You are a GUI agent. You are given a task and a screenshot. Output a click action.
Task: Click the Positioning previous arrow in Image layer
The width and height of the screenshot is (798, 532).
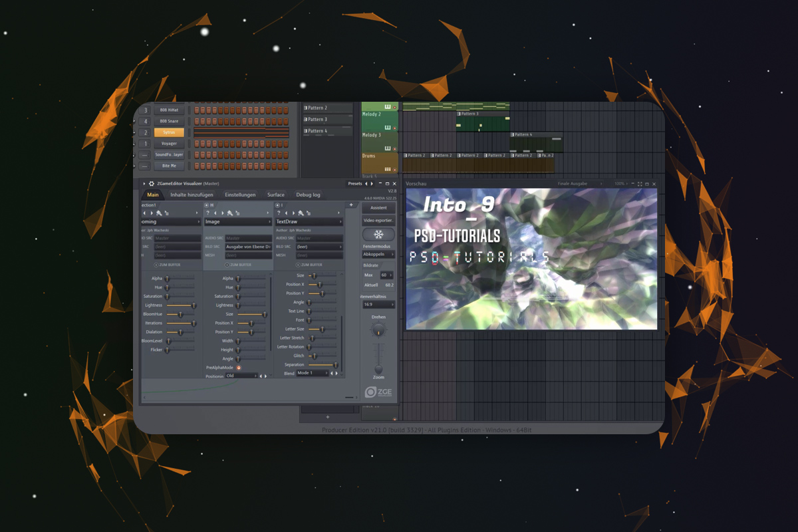260,376
